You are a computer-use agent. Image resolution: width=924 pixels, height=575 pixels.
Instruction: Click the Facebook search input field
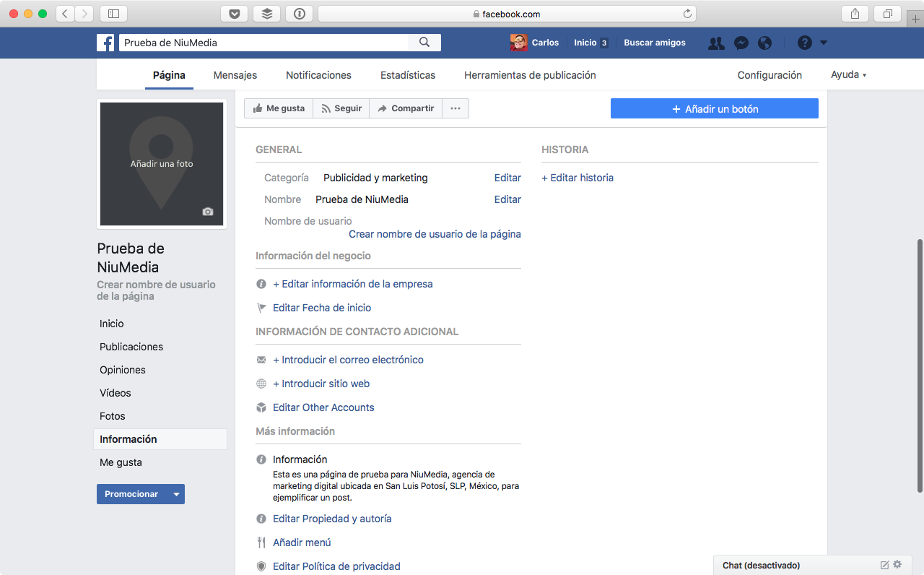coord(263,43)
